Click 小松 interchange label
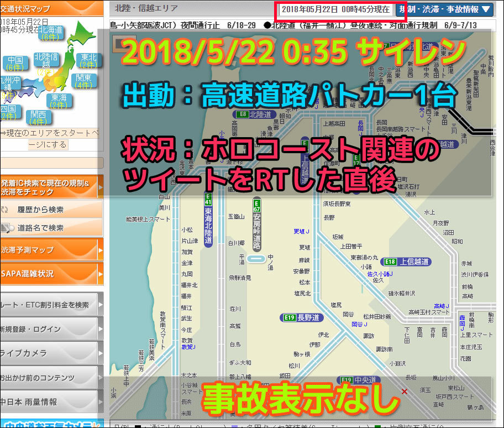The width and height of the screenshot is (504, 428). click(187, 229)
